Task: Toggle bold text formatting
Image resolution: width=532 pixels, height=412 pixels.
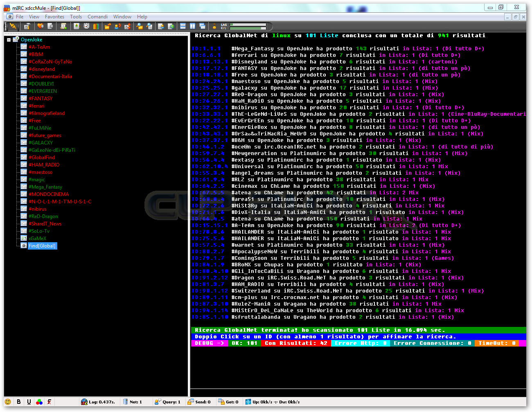Action: (18, 402)
